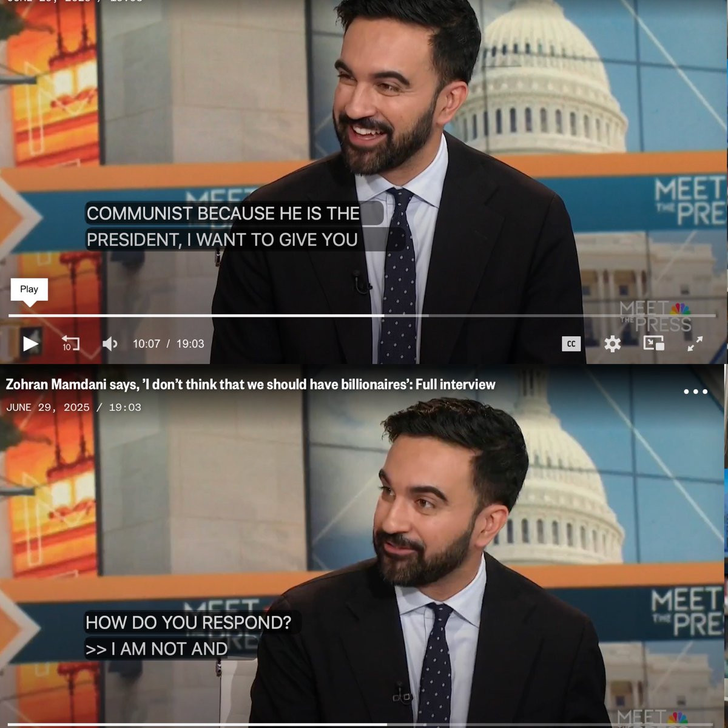The width and height of the screenshot is (728, 728).
Task: Enable picture-in-picture mode
Action: (x=653, y=343)
